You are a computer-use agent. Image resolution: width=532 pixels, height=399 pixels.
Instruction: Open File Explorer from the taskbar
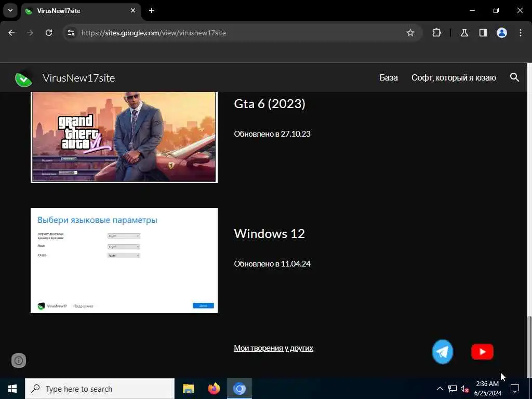pos(188,389)
